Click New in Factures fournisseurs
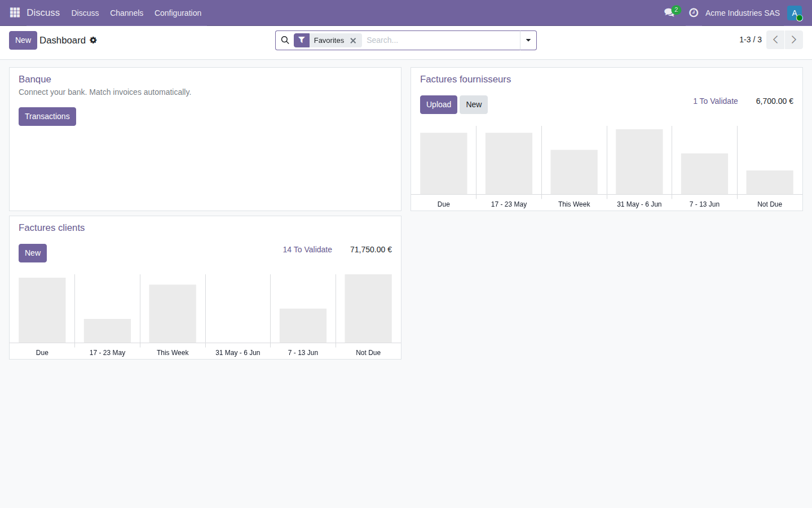812x508 pixels. (474, 104)
